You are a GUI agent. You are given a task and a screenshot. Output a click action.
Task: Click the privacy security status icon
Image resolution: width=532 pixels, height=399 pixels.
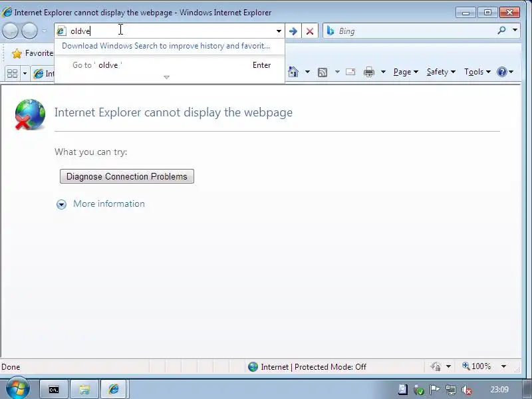pos(436,366)
